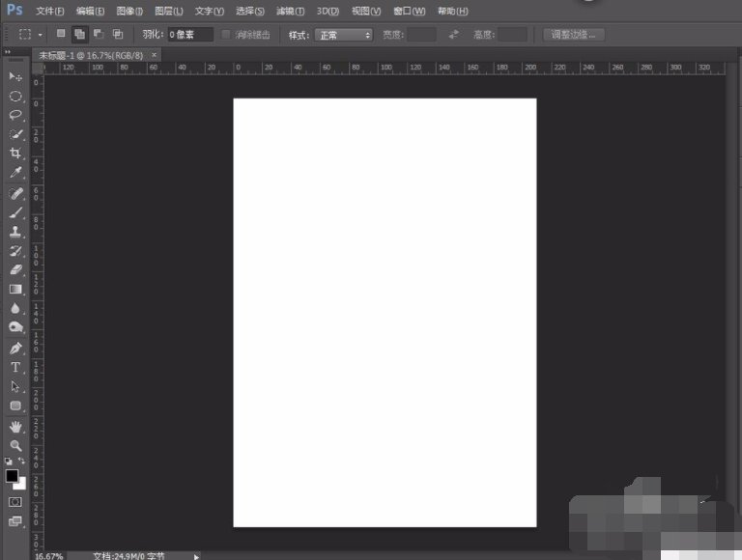
Task: Open the 滤镜(T) Filter menu
Action: (290, 11)
